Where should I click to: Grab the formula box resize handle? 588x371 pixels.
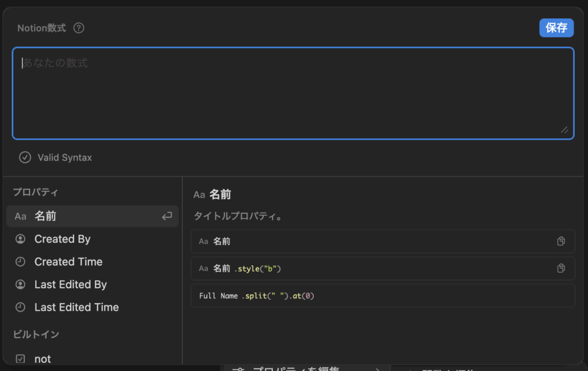[x=564, y=130]
